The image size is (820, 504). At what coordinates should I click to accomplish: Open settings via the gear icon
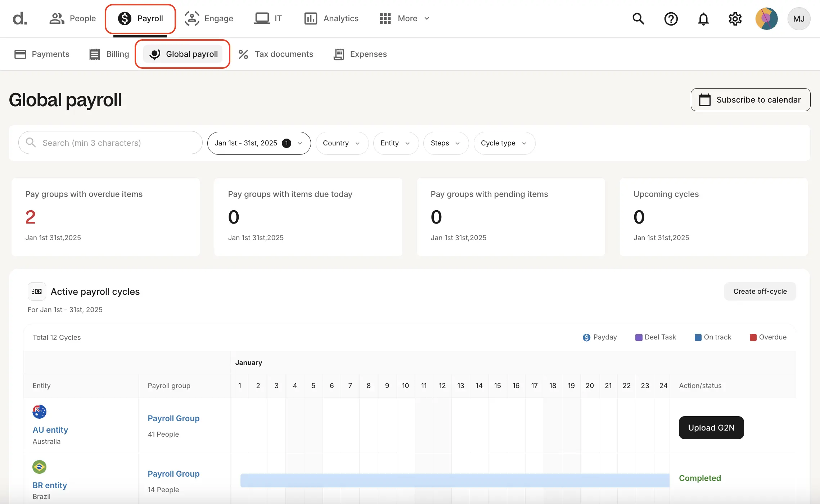(x=735, y=18)
